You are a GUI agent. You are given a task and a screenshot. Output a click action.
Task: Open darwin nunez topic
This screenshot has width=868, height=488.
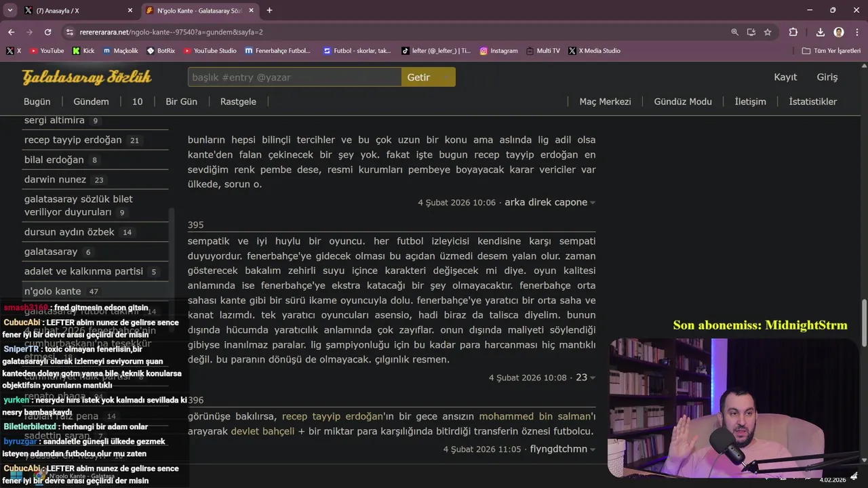click(x=55, y=180)
